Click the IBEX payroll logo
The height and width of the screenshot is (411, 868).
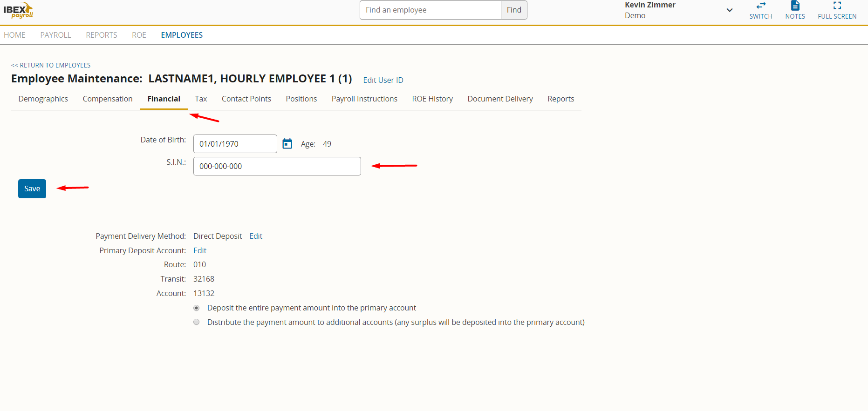[19, 10]
